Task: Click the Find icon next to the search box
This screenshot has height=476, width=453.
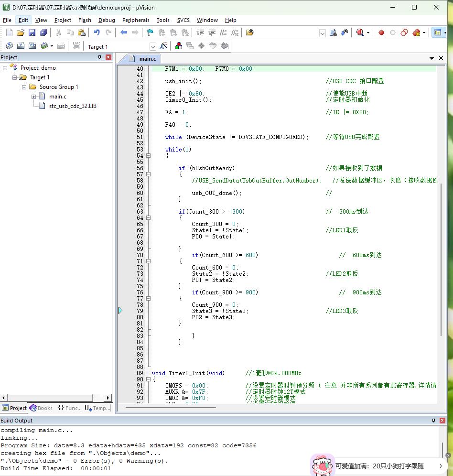Action: [333, 32]
